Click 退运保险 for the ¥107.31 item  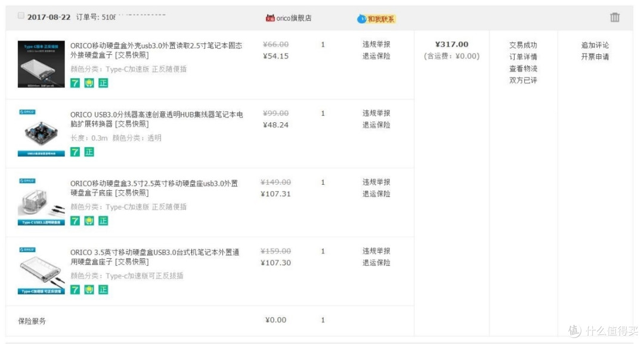pyautogui.click(x=376, y=194)
